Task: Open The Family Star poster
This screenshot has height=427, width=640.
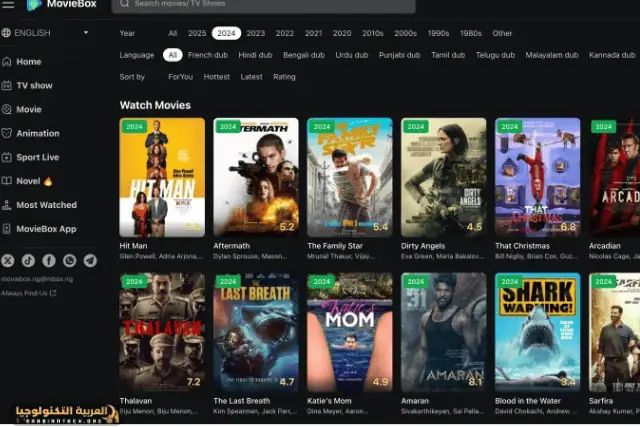Action: pos(350,177)
